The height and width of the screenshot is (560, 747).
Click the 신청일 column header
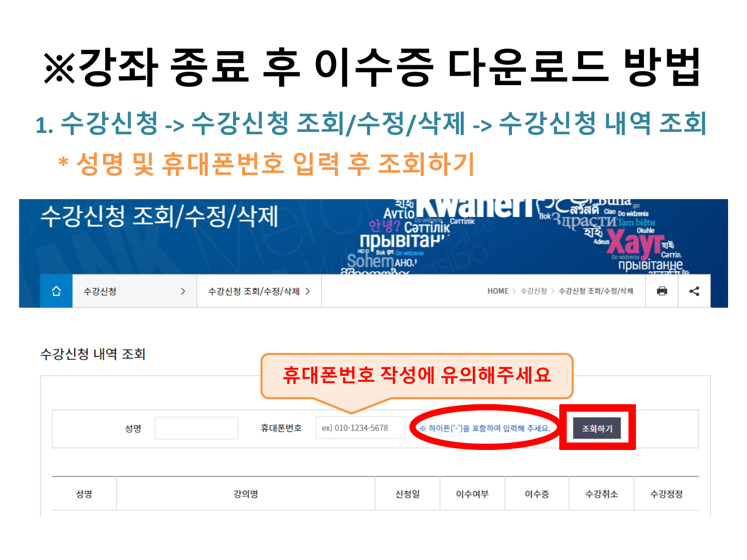pos(407,494)
